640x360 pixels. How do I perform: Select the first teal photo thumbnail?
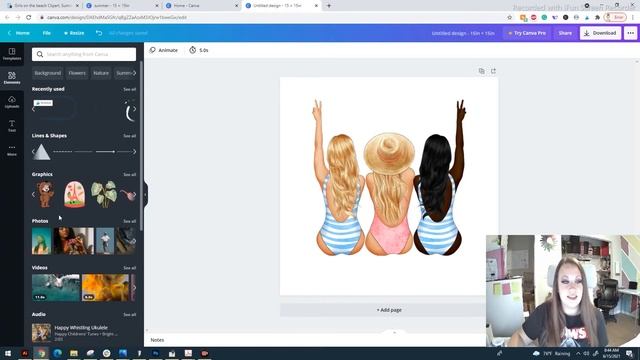(42, 241)
